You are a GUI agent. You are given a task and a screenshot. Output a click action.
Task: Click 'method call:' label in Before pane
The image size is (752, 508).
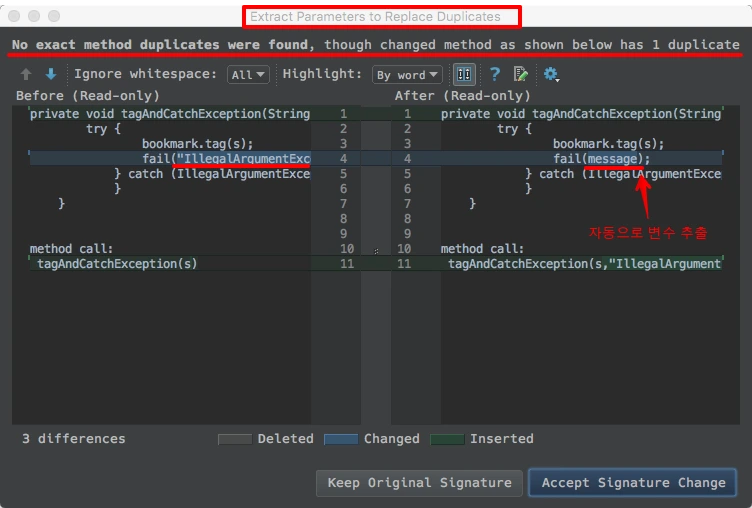pyautogui.click(x=71, y=249)
